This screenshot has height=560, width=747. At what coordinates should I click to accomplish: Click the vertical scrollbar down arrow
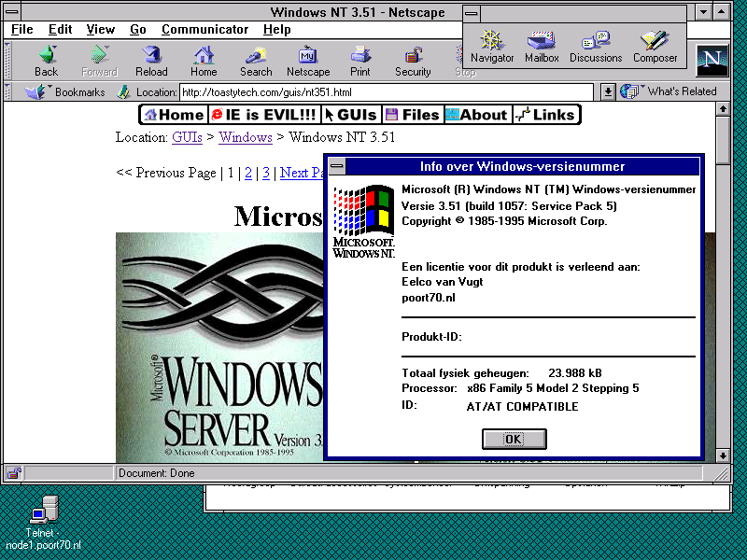(722, 455)
